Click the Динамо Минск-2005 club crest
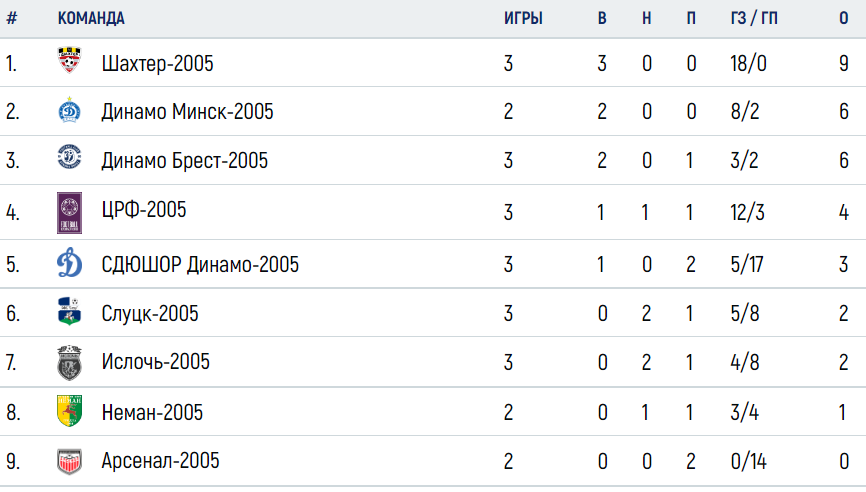 (x=70, y=110)
